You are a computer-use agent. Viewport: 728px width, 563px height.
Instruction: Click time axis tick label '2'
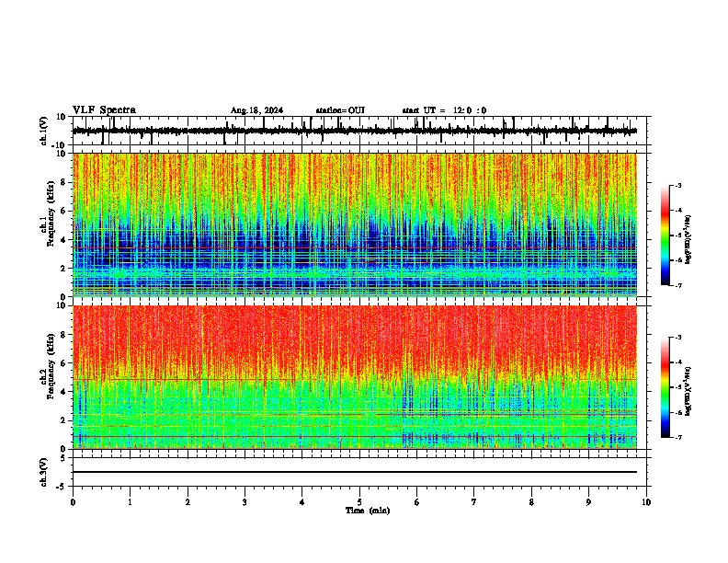coord(188,502)
